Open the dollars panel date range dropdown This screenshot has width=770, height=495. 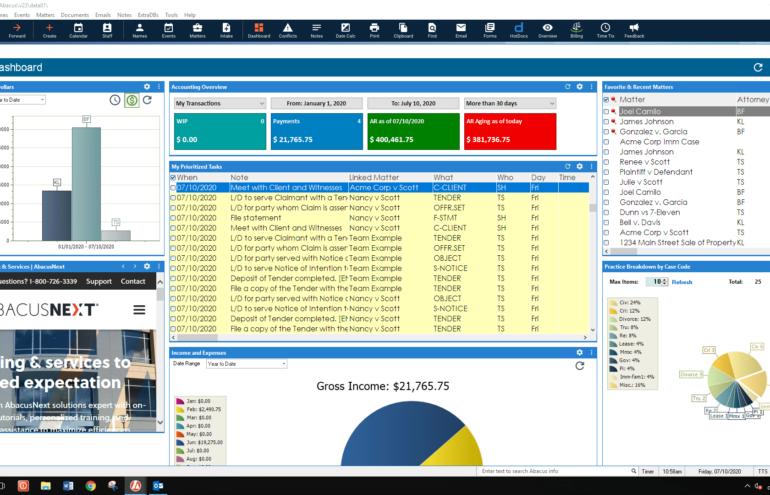click(22, 100)
